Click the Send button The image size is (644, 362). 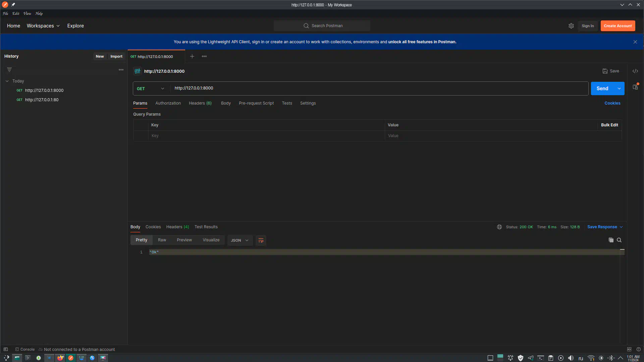coord(602,88)
